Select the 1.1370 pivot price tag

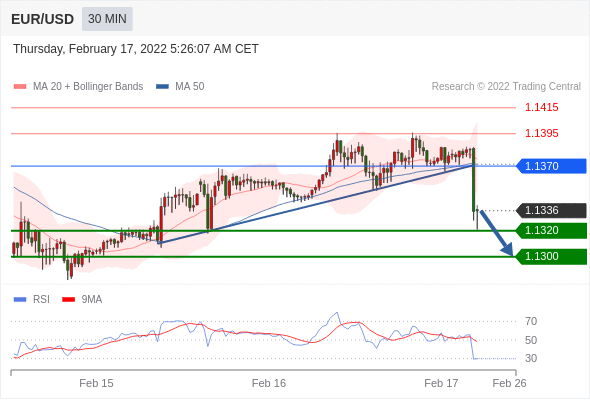click(x=551, y=166)
